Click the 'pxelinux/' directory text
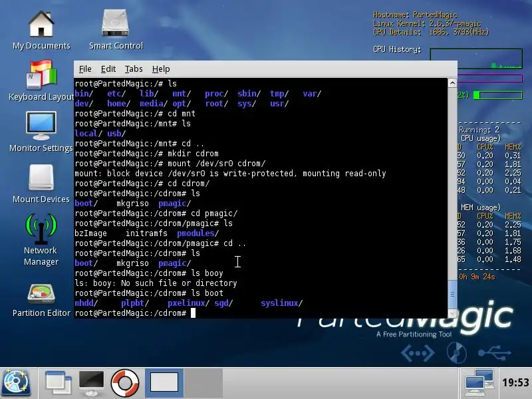Viewport: 532px width, 399px height. pyautogui.click(x=188, y=303)
